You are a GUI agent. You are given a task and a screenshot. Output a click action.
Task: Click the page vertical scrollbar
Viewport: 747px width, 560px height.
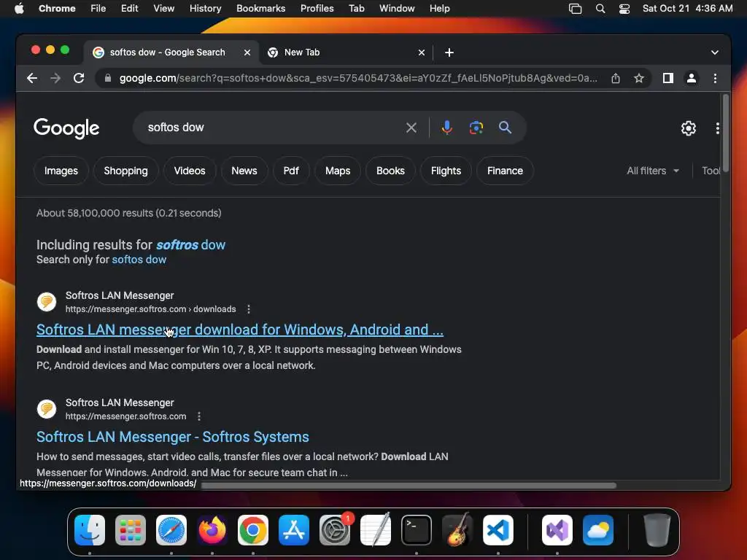(x=726, y=133)
